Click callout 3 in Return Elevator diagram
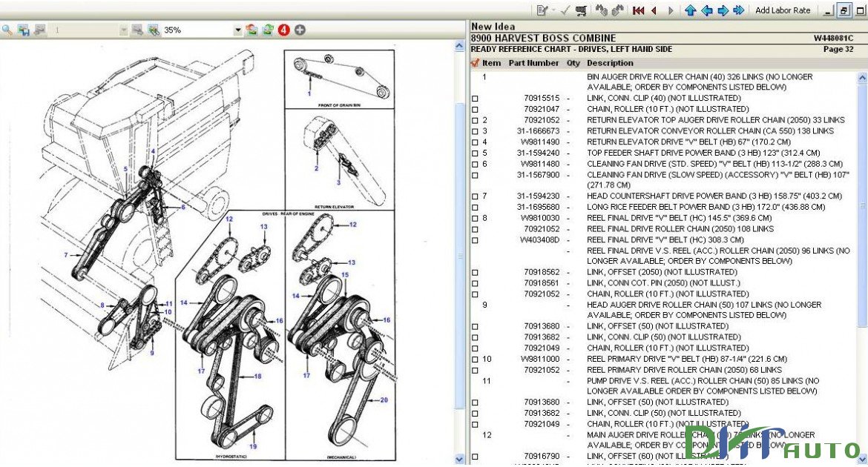 point(338,182)
